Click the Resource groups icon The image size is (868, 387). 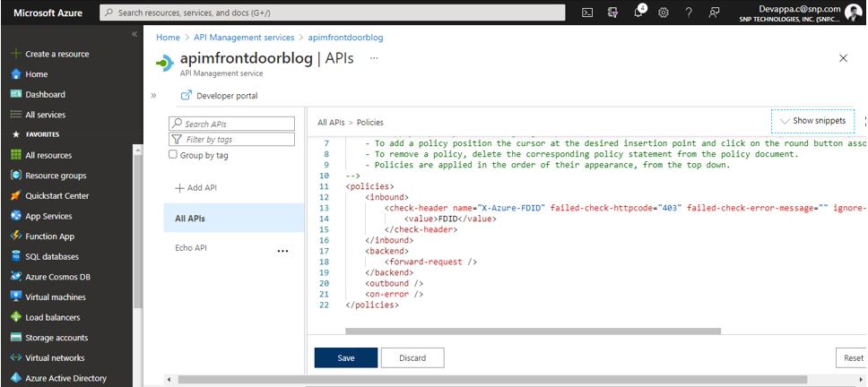(16, 176)
